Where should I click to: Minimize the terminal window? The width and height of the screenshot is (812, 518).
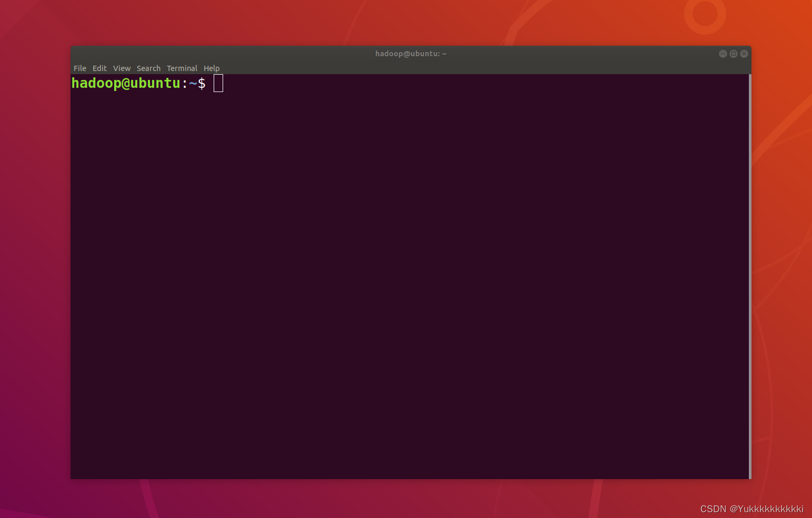(723, 54)
